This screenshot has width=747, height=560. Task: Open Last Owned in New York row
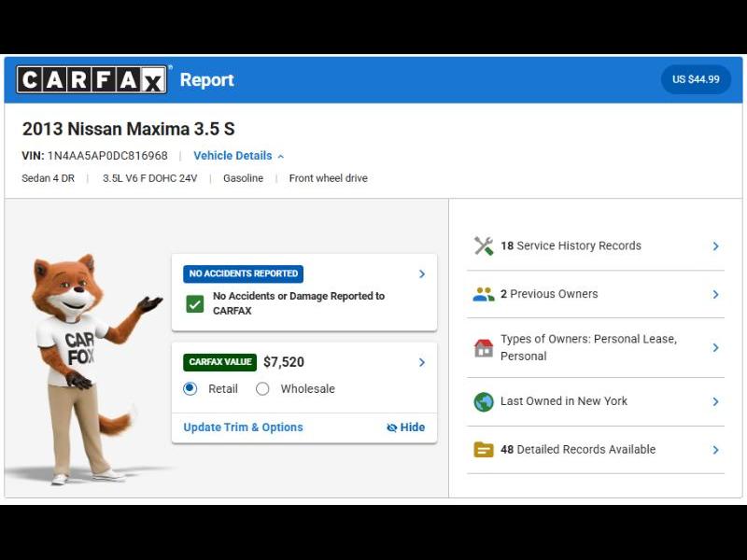(596, 401)
